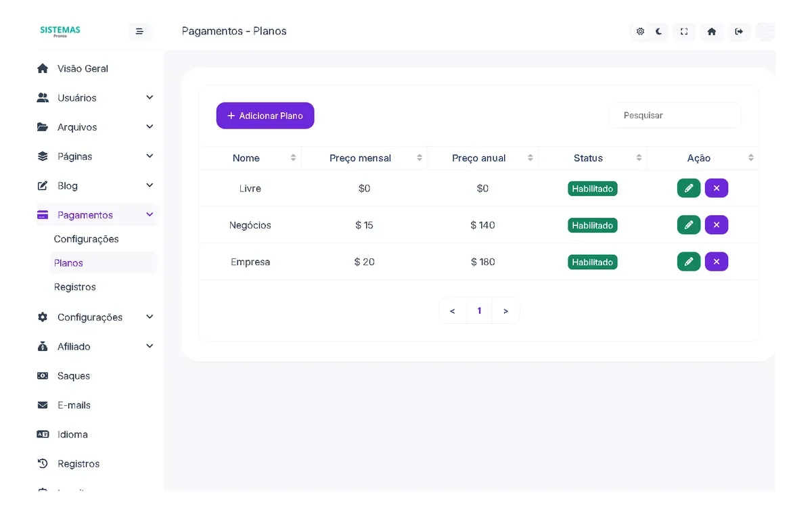Sort table by Preço mensal column
The height and width of the screenshot is (514, 812).
coord(361,158)
